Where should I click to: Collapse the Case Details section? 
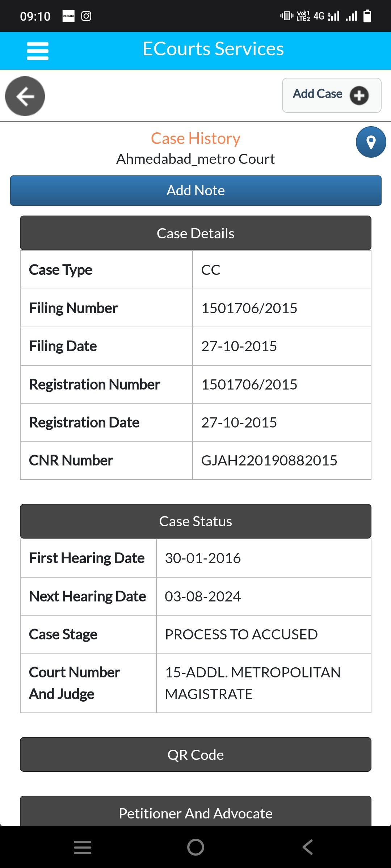(x=195, y=233)
